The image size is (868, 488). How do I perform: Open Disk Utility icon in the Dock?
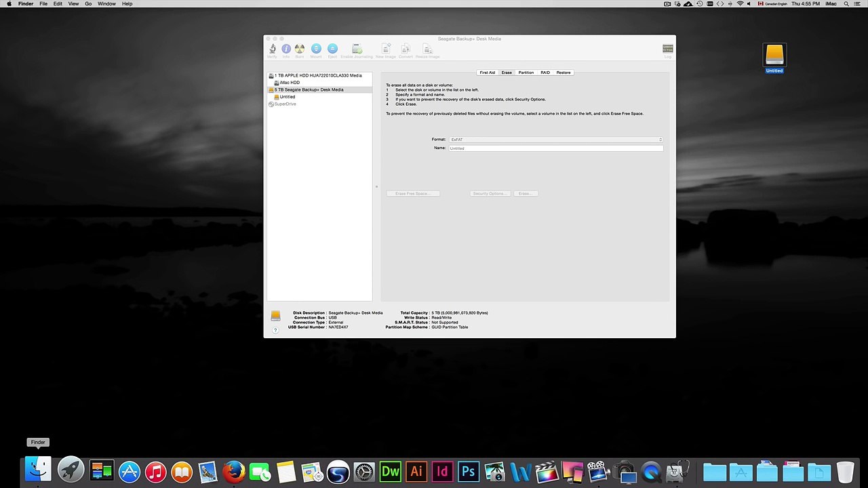pos(677,471)
